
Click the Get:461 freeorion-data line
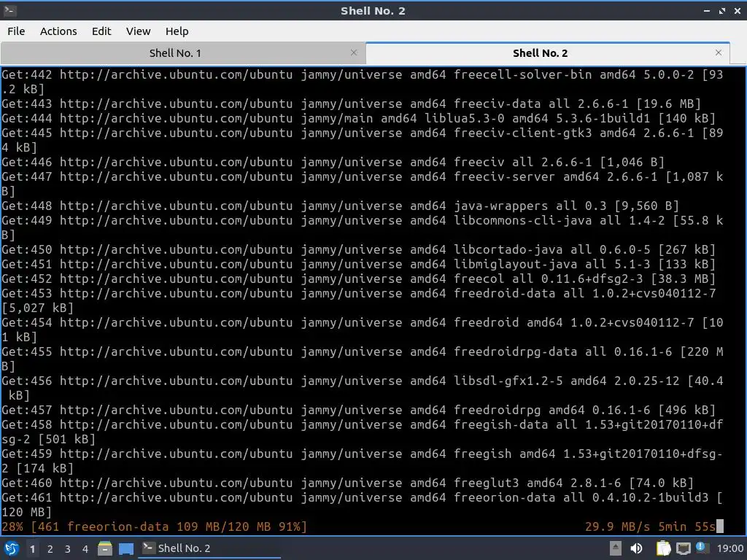(x=362, y=505)
